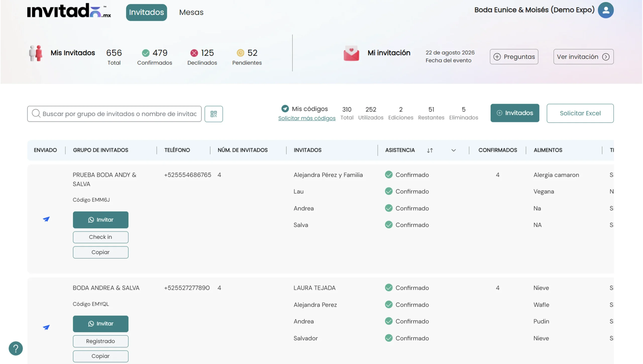Click the guest name Alejandra Pérez y Familia
This screenshot has height=364, width=643.
click(328, 175)
